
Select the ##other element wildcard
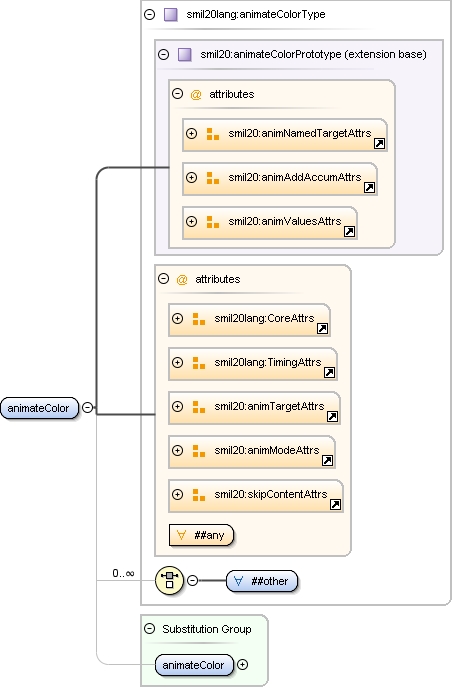pyautogui.click(x=262, y=581)
